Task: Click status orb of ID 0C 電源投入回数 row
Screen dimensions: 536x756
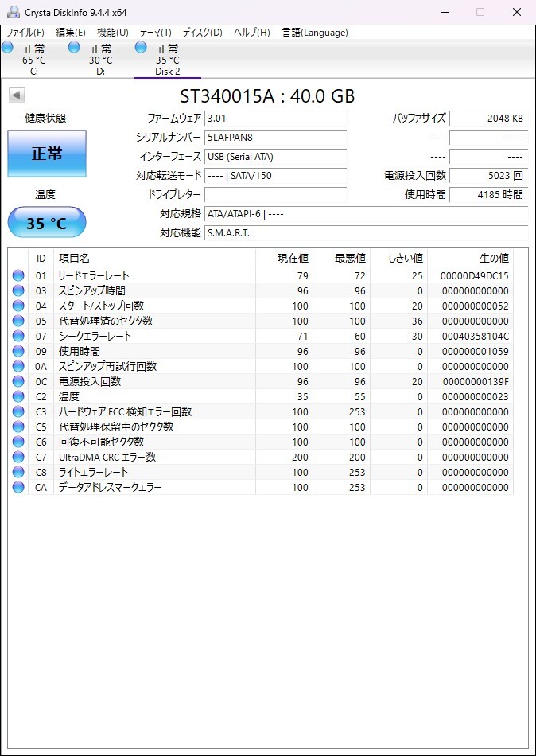Action: coord(18,381)
